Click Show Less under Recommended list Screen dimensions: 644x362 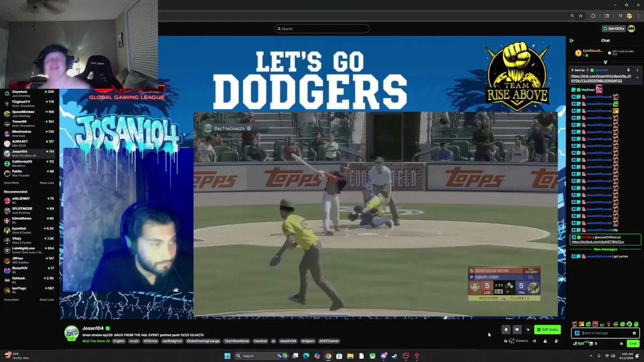click(x=47, y=300)
